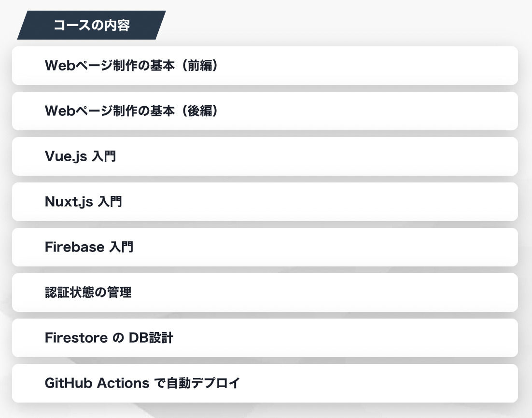Image resolution: width=532 pixels, height=418 pixels.
Task: Expand the Firebase 入門 row
Action: coord(265,247)
